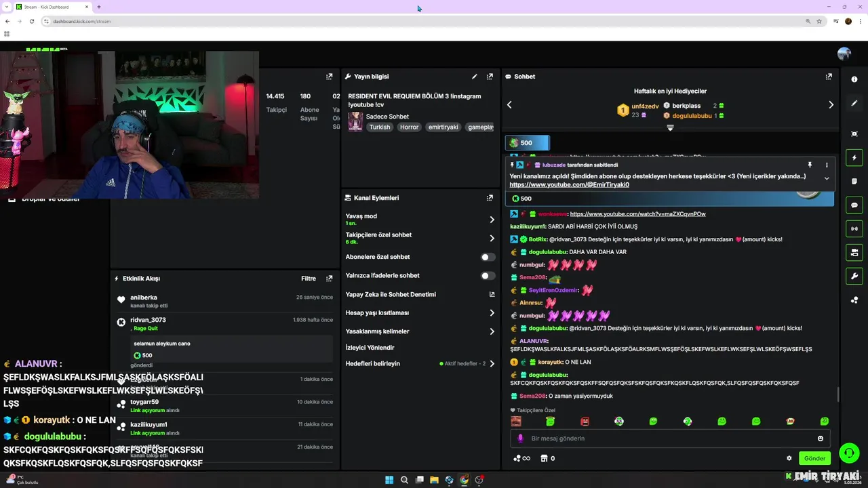Enable Abonelere özel sohbet toggle

click(x=486, y=257)
